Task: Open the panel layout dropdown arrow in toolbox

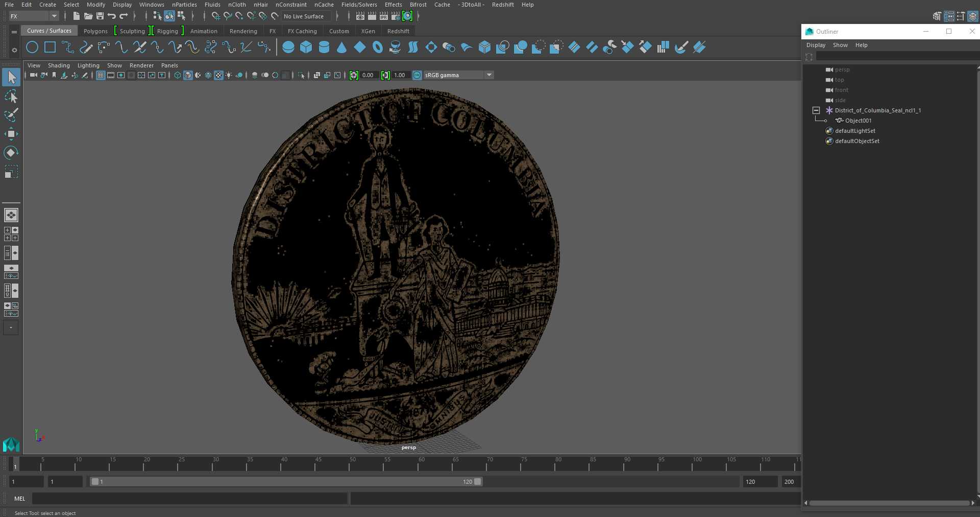Action: click(x=11, y=327)
